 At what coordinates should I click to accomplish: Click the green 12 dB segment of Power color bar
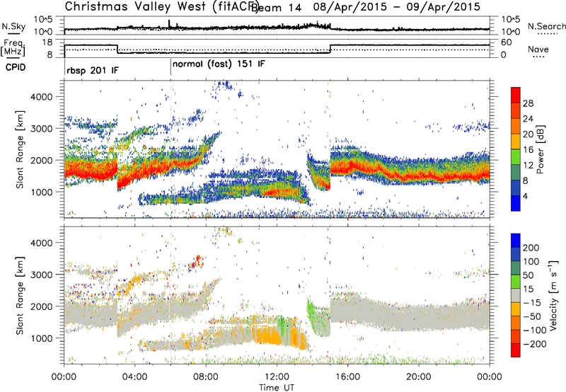tap(516, 156)
